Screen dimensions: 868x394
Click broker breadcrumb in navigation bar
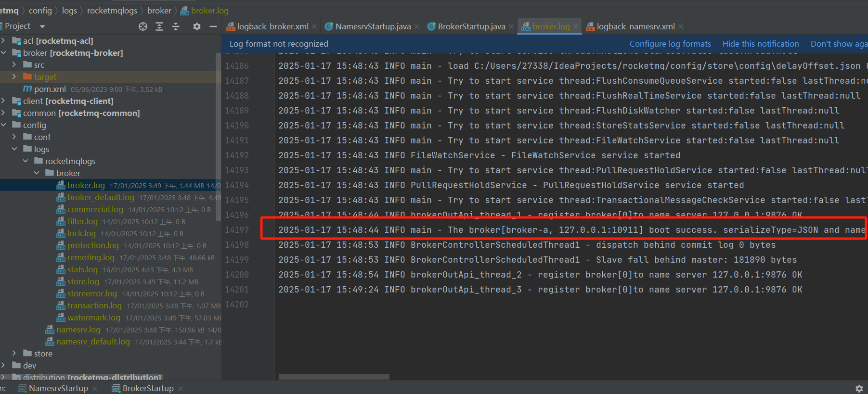tap(159, 11)
